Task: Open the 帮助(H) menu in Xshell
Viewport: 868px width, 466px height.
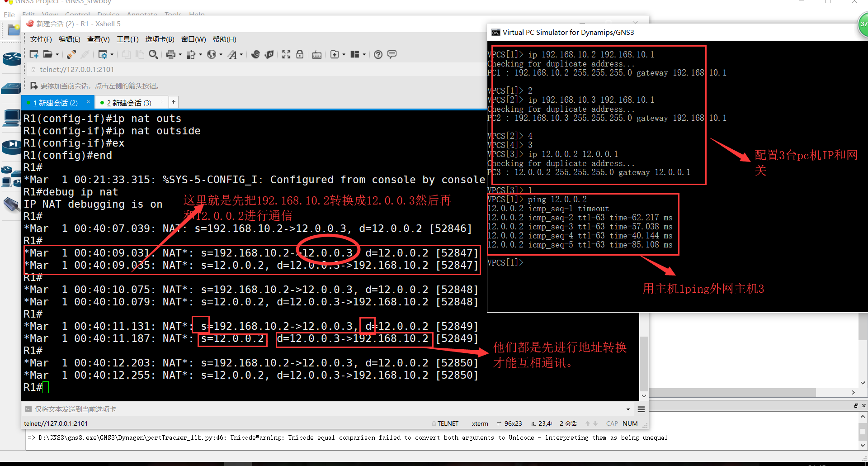Action: click(225, 39)
